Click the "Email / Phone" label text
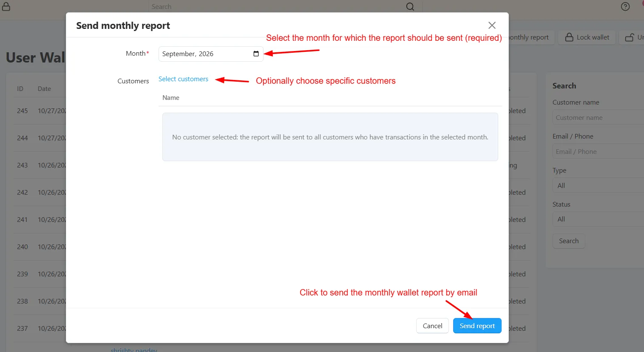This screenshot has height=352, width=644. [x=573, y=136]
